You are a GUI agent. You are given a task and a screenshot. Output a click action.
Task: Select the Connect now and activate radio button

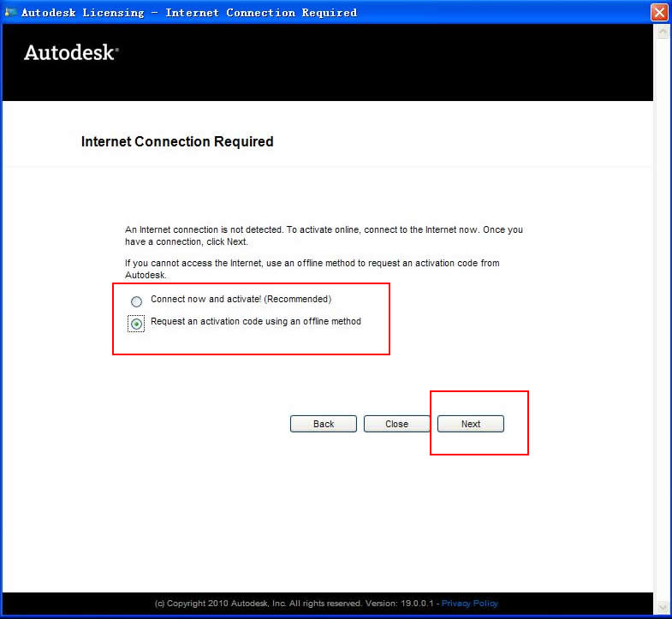pyautogui.click(x=136, y=301)
